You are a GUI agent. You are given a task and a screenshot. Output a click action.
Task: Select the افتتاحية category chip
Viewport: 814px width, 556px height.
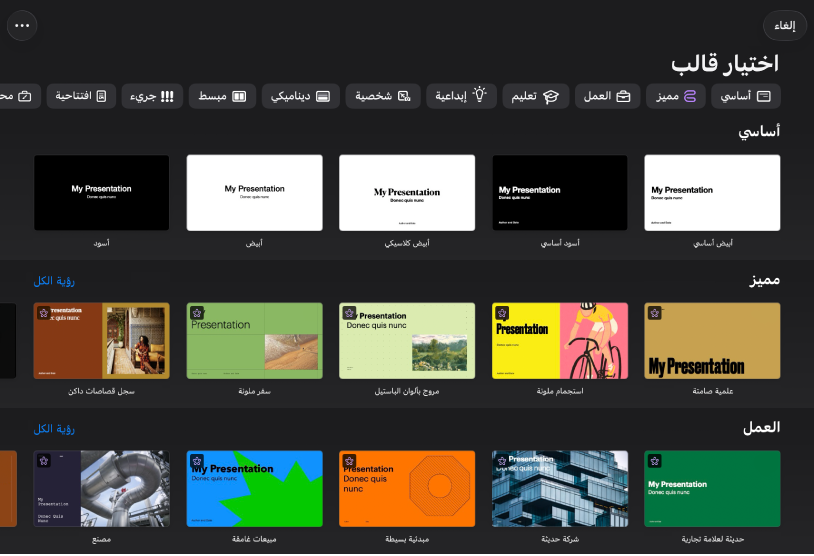coord(81,96)
